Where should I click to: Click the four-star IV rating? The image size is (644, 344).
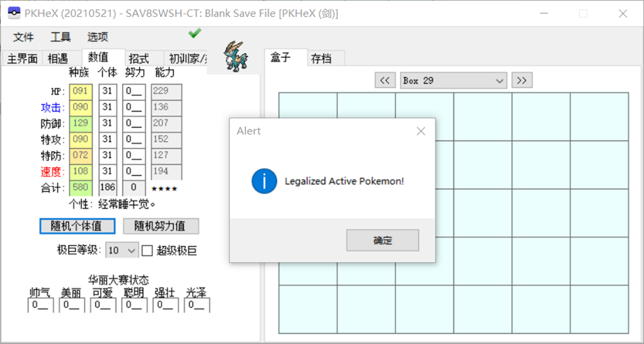(x=164, y=189)
